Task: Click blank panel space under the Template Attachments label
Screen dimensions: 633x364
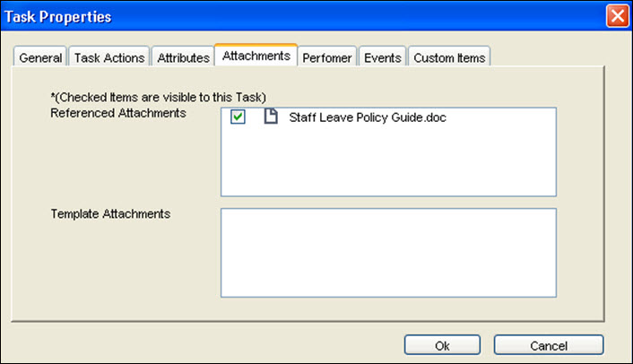Action: click(x=115, y=266)
